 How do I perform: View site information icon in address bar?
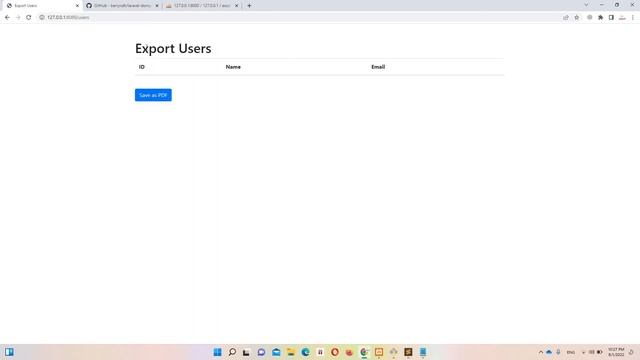(42, 18)
